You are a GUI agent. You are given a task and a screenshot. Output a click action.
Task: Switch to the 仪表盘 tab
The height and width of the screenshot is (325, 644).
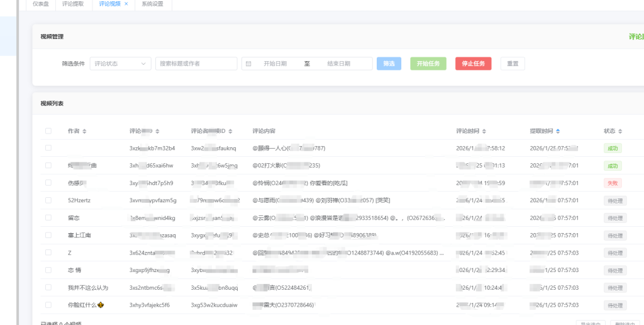coord(41,4)
